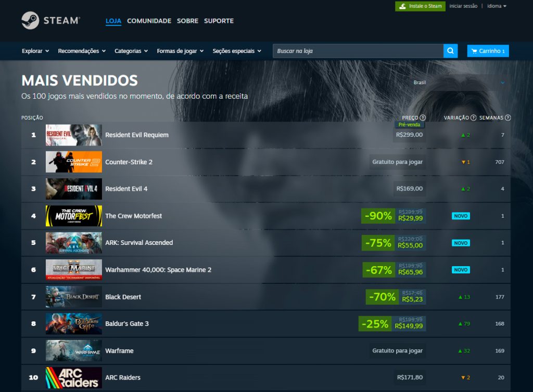Click the search magnifier button
533x392 pixels.
450,51
